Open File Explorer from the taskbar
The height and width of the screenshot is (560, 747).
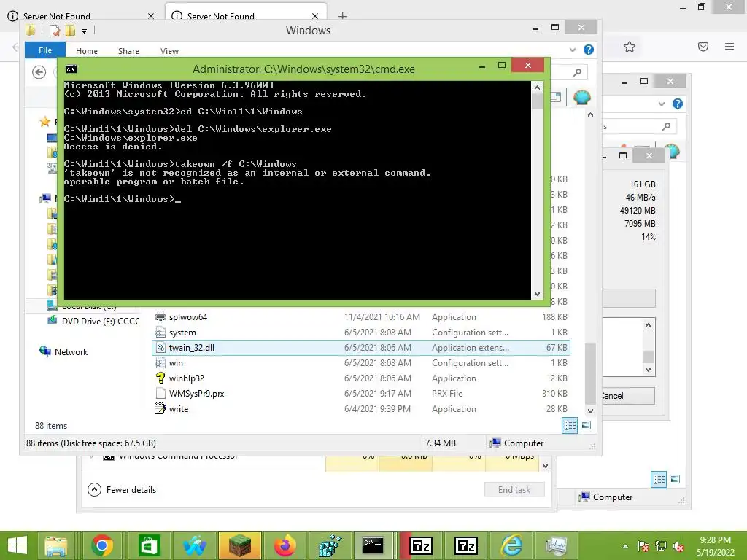coord(56,545)
